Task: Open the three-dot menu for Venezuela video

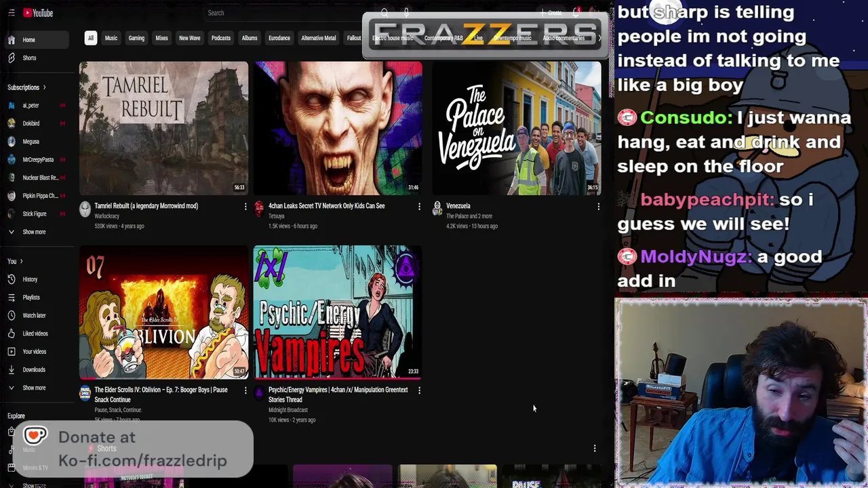Action: (x=598, y=207)
